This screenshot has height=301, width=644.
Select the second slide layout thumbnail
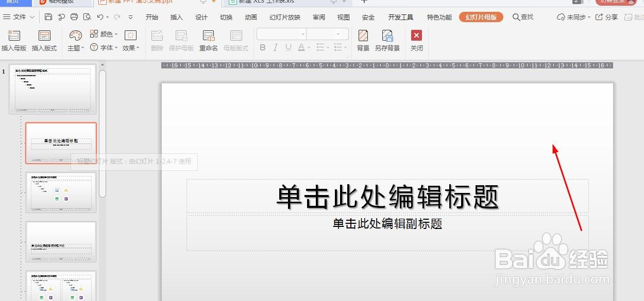(x=61, y=143)
